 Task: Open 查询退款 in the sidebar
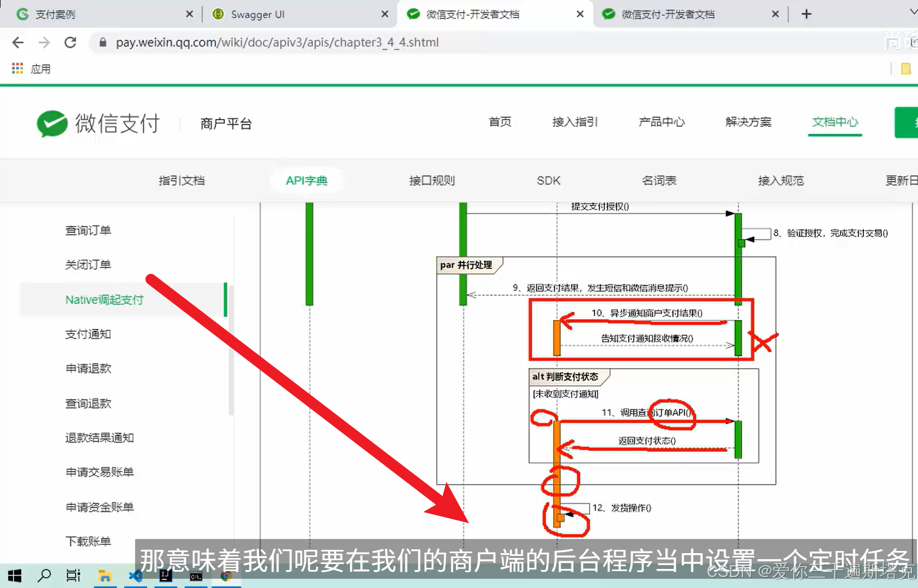pyautogui.click(x=88, y=403)
